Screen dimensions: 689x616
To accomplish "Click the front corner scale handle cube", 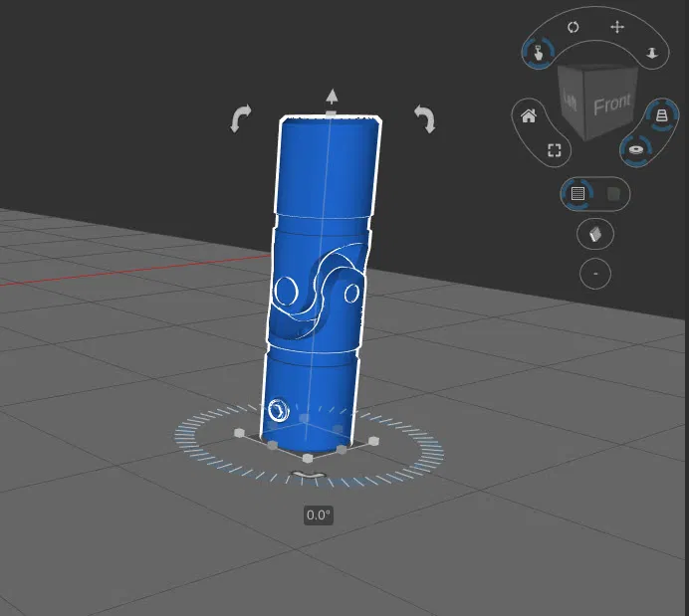I will pos(308,459).
